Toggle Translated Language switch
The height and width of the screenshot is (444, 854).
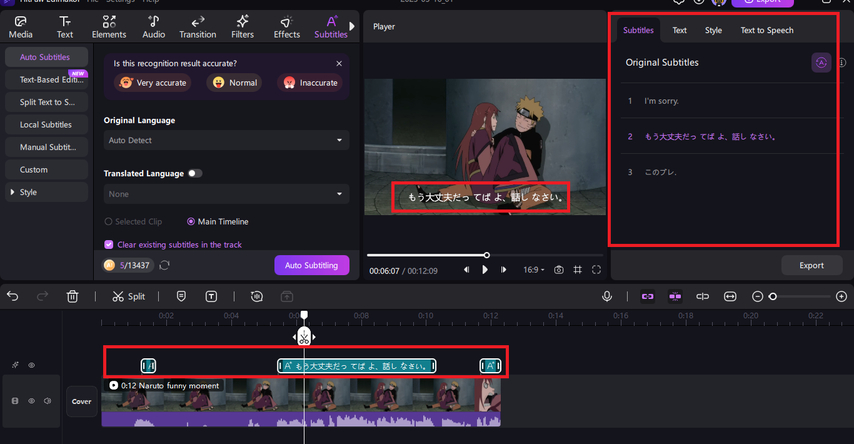click(x=195, y=173)
